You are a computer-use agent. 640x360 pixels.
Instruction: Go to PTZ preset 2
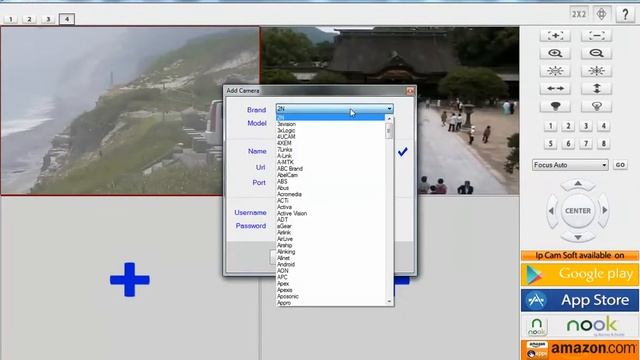(568, 126)
